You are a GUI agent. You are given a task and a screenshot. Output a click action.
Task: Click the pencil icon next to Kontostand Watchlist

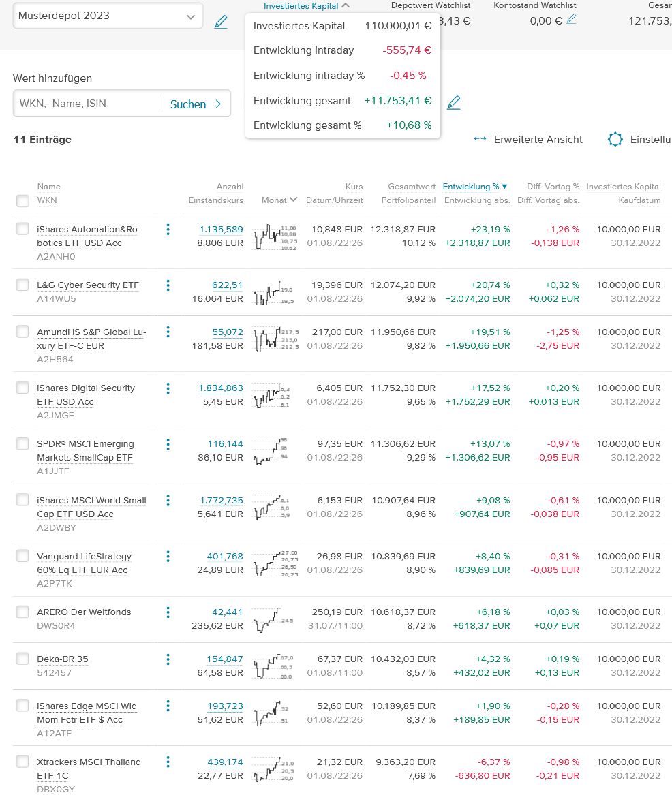(x=571, y=20)
